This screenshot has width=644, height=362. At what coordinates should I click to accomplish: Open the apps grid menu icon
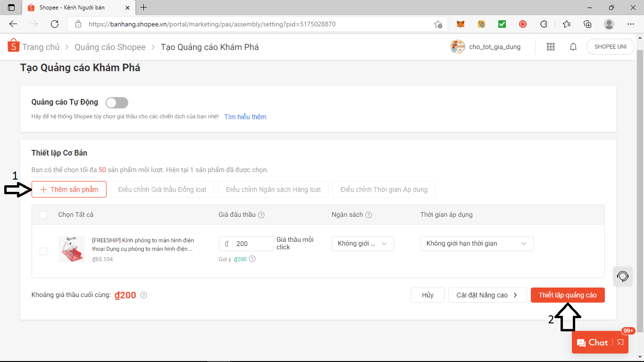[x=550, y=47]
